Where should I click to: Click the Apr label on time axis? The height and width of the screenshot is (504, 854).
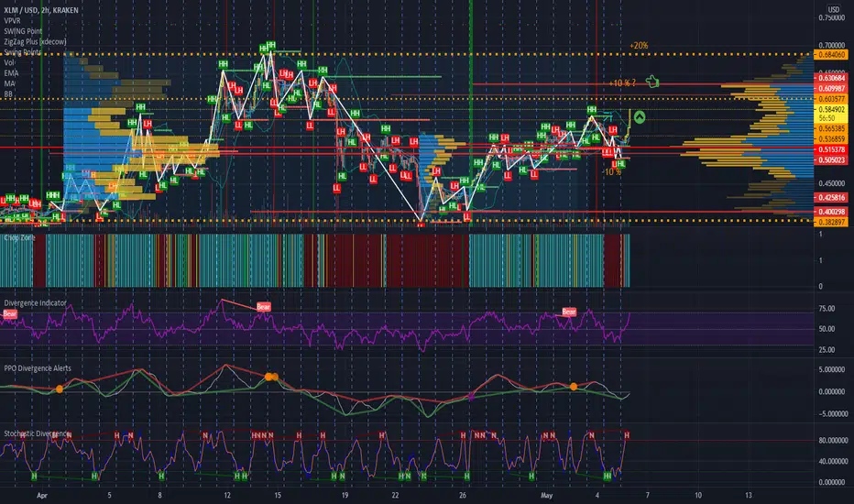tap(42, 495)
